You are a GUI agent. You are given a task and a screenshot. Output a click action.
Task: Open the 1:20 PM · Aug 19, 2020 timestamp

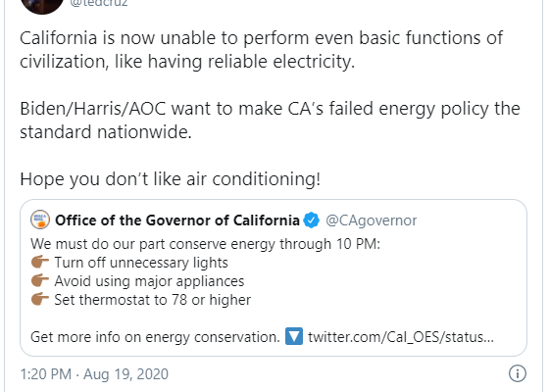[x=94, y=373]
